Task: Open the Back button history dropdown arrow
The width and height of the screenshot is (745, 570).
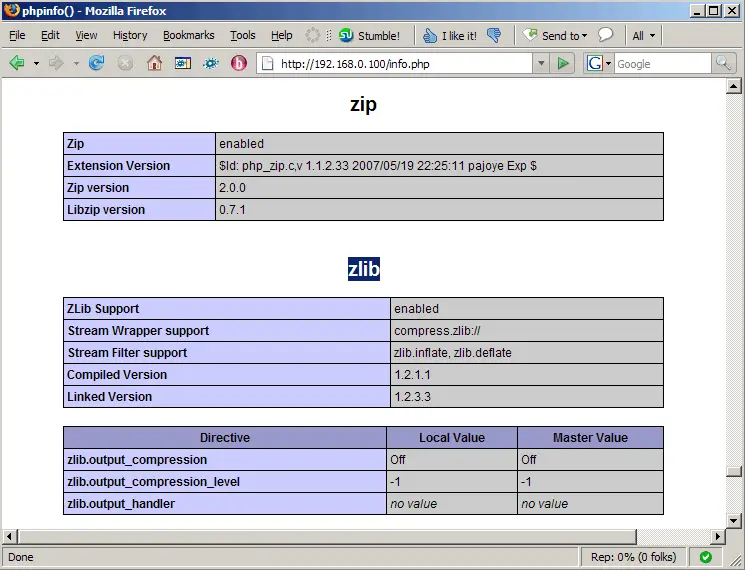Action: pos(36,63)
